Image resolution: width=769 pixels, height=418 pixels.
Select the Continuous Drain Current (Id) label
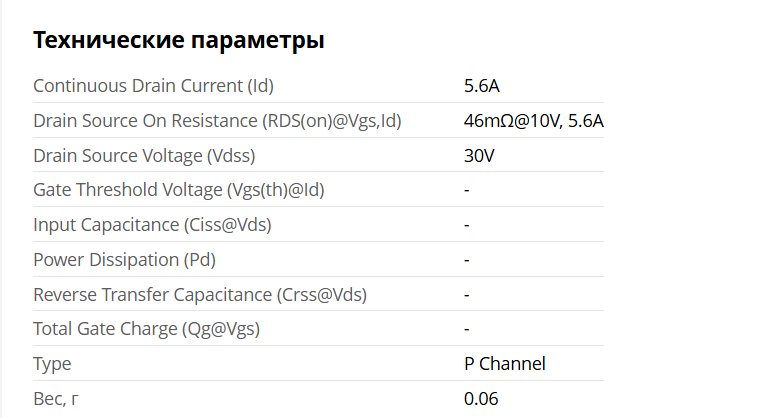pos(153,86)
